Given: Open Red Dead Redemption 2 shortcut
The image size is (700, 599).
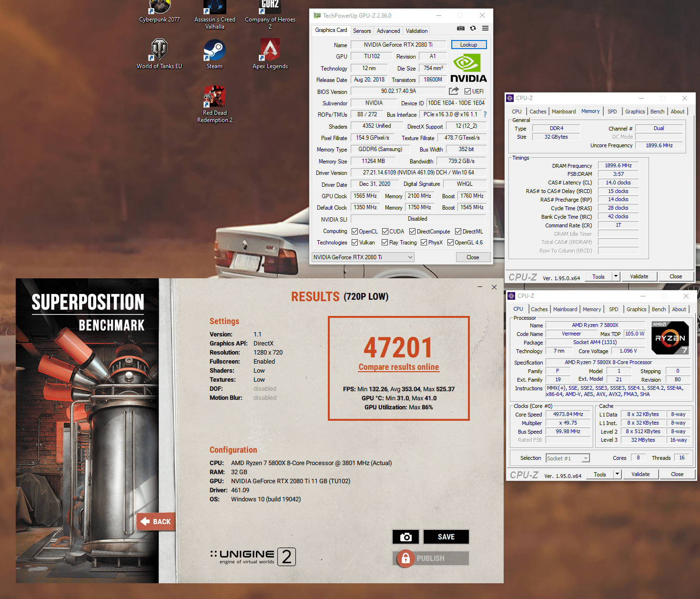Looking at the screenshot, I should [214, 104].
